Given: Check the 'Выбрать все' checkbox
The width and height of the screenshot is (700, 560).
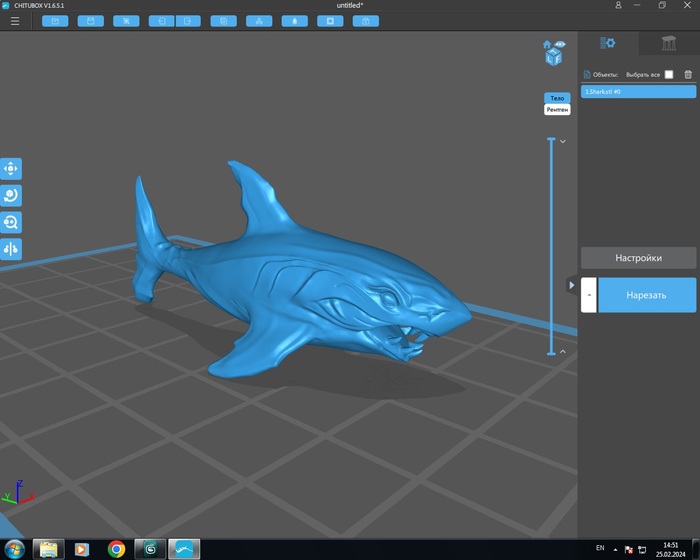Looking at the screenshot, I should [x=669, y=75].
